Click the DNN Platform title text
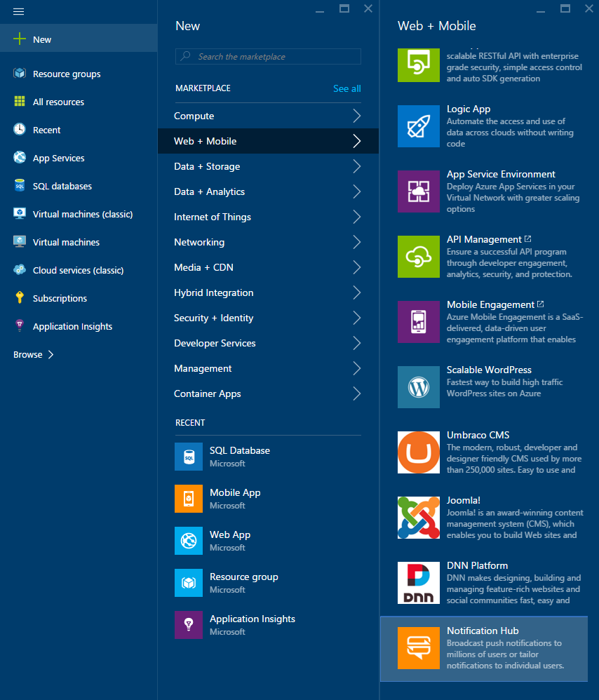This screenshot has width=599, height=700. [477, 565]
